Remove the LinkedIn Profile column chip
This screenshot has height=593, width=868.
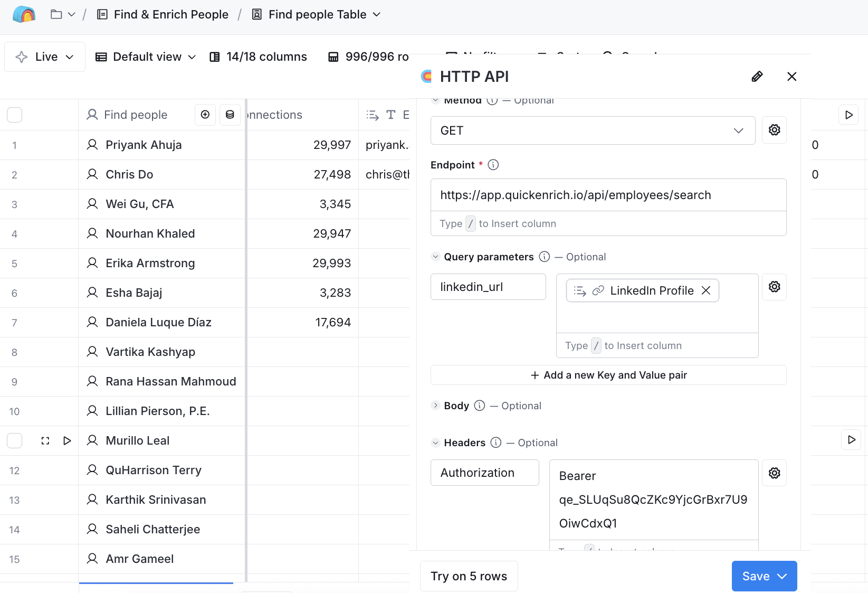click(706, 290)
